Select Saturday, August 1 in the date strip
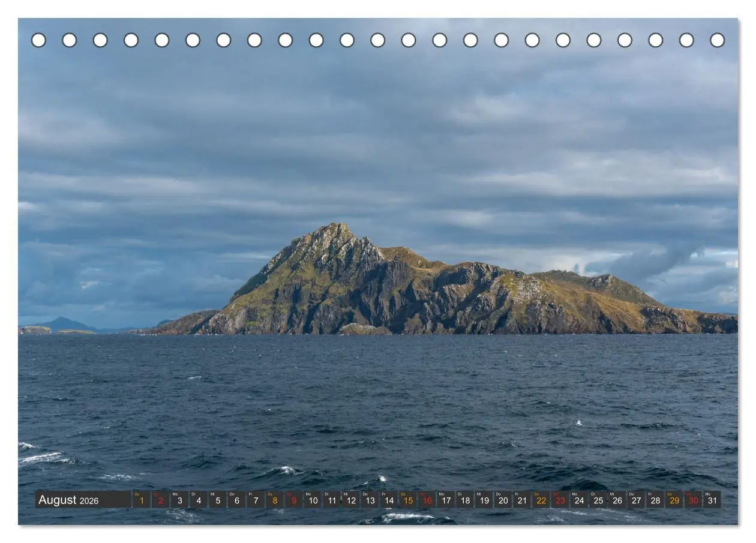The image size is (756, 543). pos(142,499)
